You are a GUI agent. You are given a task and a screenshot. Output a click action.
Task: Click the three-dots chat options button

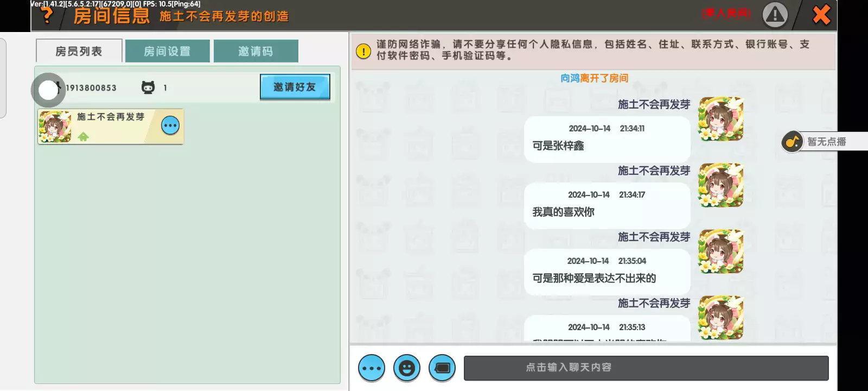tap(372, 368)
